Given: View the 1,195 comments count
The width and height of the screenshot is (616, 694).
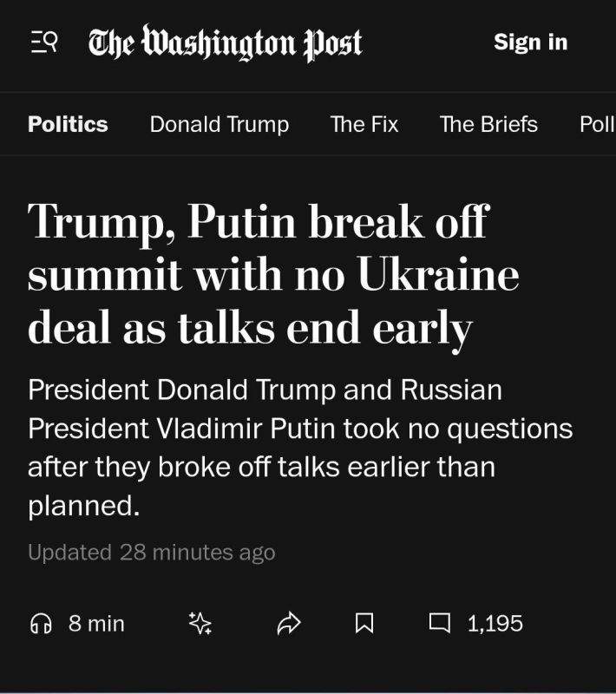Looking at the screenshot, I should 495,622.
